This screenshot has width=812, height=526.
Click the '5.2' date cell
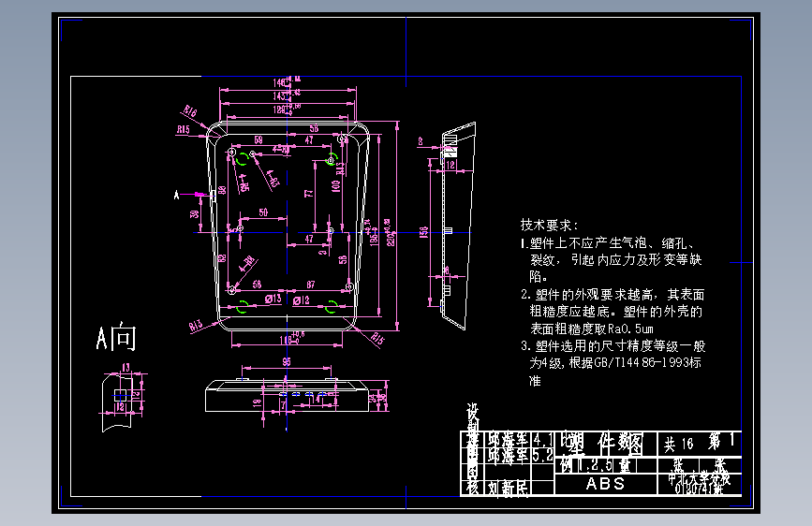(x=543, y=456)
